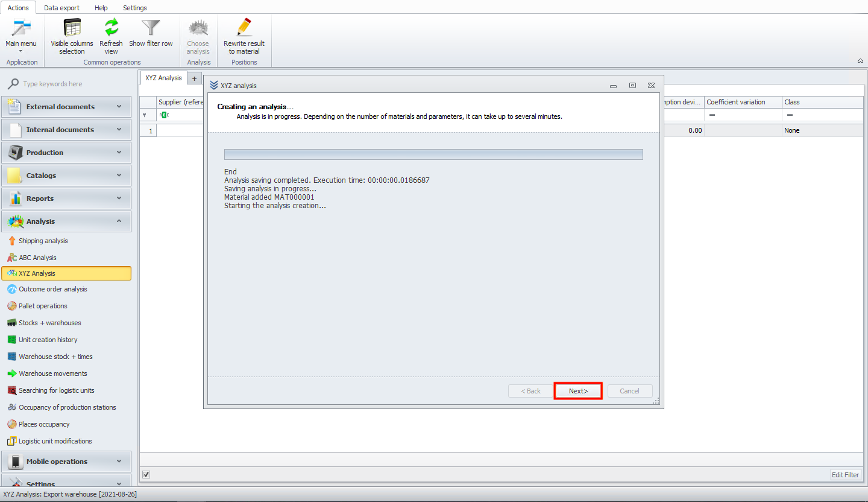This screenshot has height=502, width=868.
Task: Click the Class filter row cell
Action: click(822, 115)
